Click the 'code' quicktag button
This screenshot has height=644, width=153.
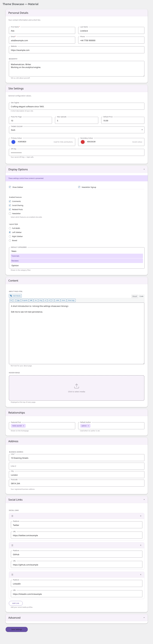coord(57,300)
